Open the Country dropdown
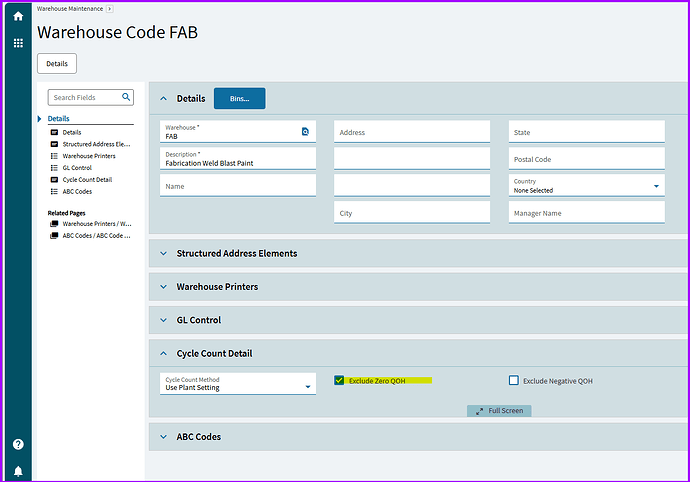690x482 pixels. point(587,186)
